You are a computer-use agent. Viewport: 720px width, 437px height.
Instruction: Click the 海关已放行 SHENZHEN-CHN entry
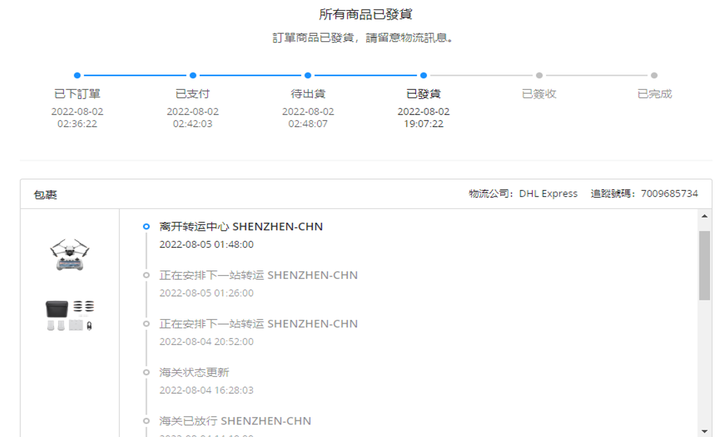tap(235, 421)
